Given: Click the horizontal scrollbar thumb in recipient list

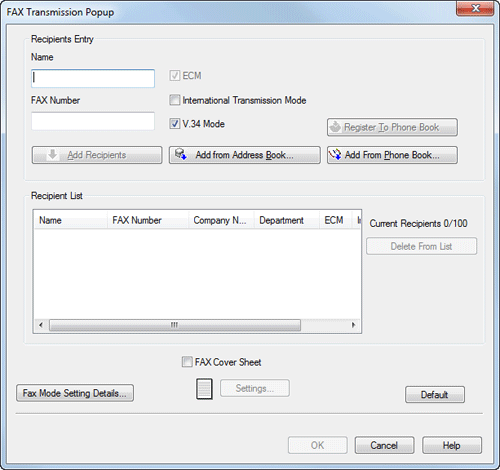Looking at the screenshot, I should 175,325.
